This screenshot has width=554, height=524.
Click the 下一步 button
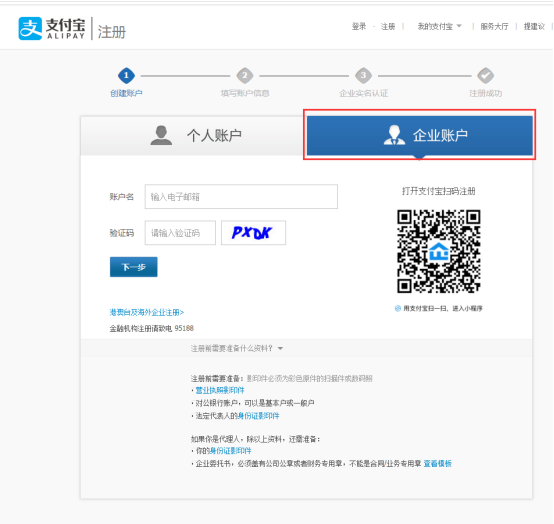tap(134, 267)
